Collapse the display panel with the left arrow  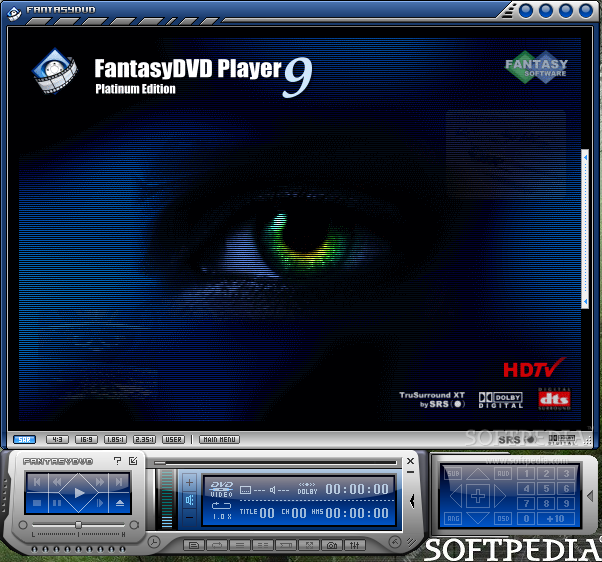click(412, 501)
